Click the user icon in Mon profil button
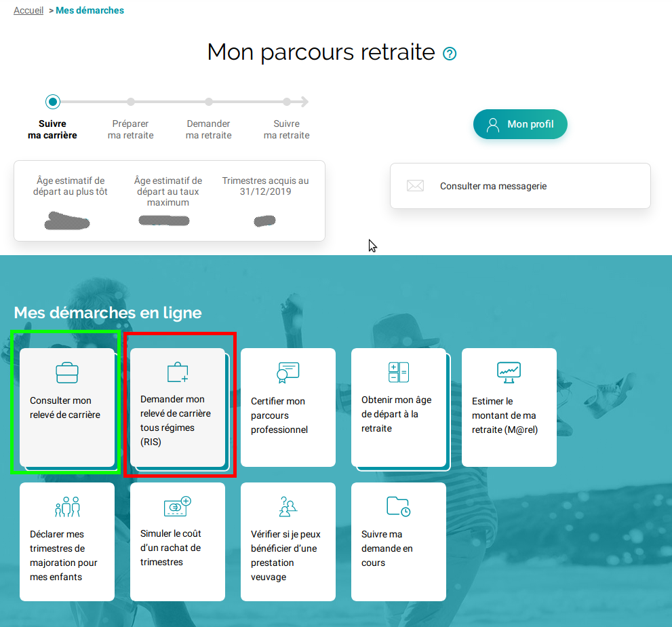This screenshot has width=672, height=627. (x=493, y=124)
